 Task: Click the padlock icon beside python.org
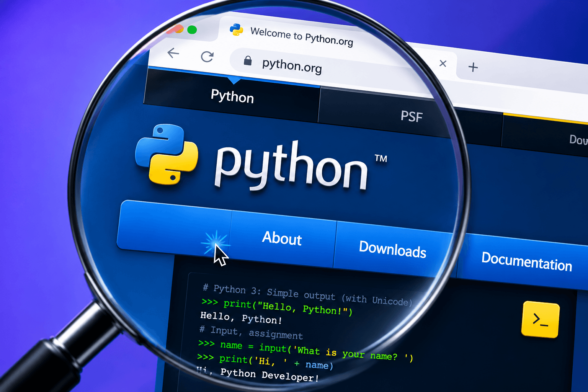[x=248, y=60]
